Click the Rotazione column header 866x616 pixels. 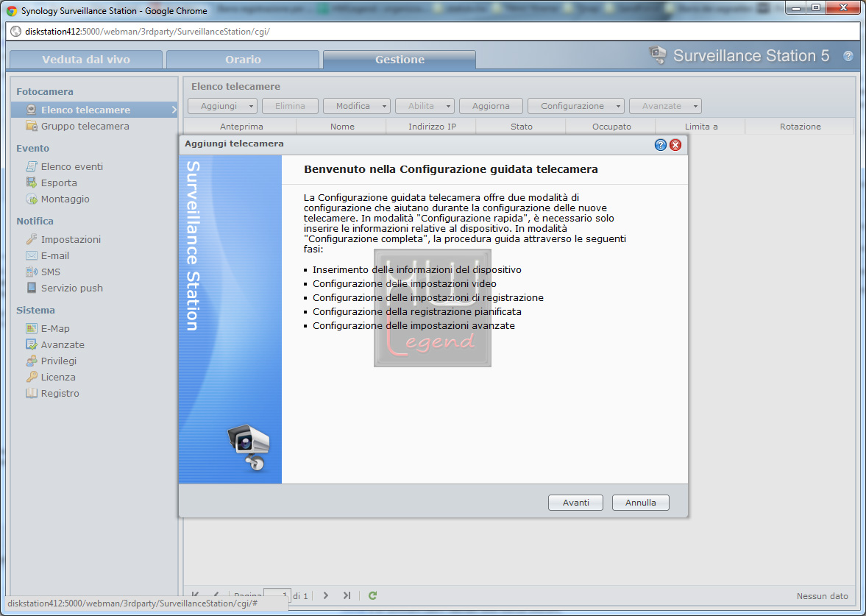click(x=801, y=127)
